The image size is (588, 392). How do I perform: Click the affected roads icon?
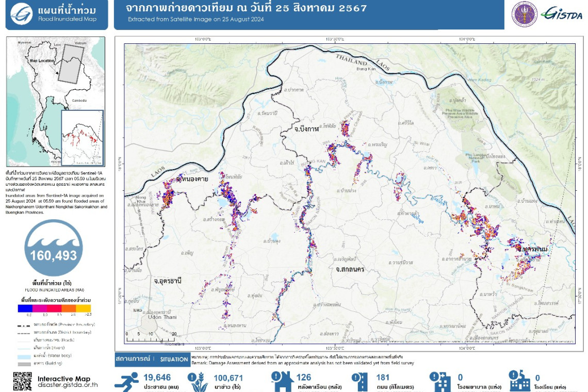(x=359, y=381)
